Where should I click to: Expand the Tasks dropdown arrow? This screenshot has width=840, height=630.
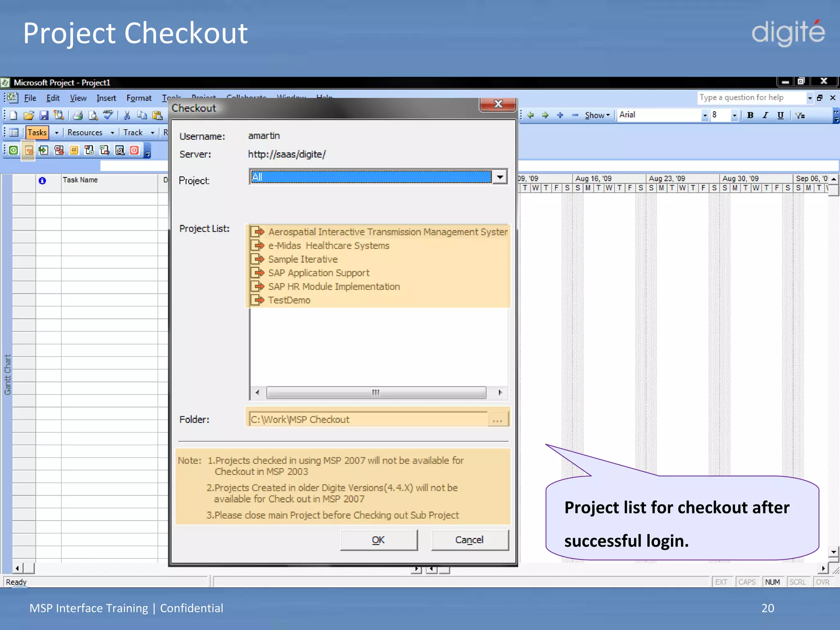57,133
